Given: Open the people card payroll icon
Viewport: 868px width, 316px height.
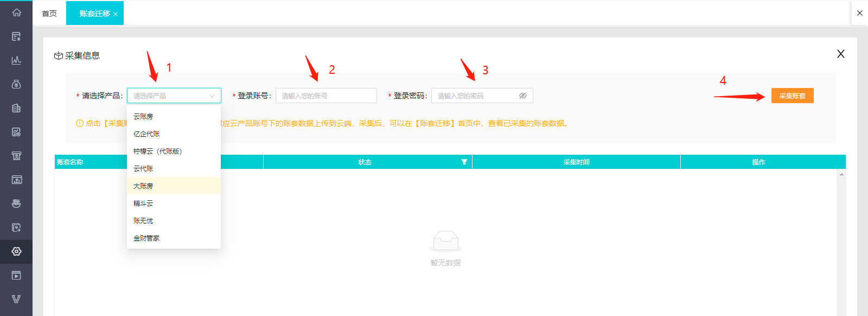Looking at the screenshot, I should pyautogui.click(x=16, y=180).
